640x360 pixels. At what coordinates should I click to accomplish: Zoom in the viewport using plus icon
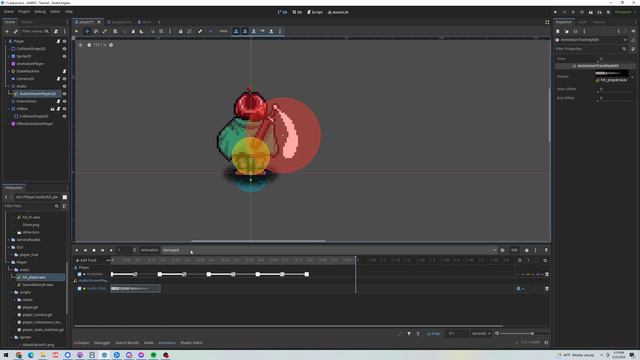click(111, 45)
